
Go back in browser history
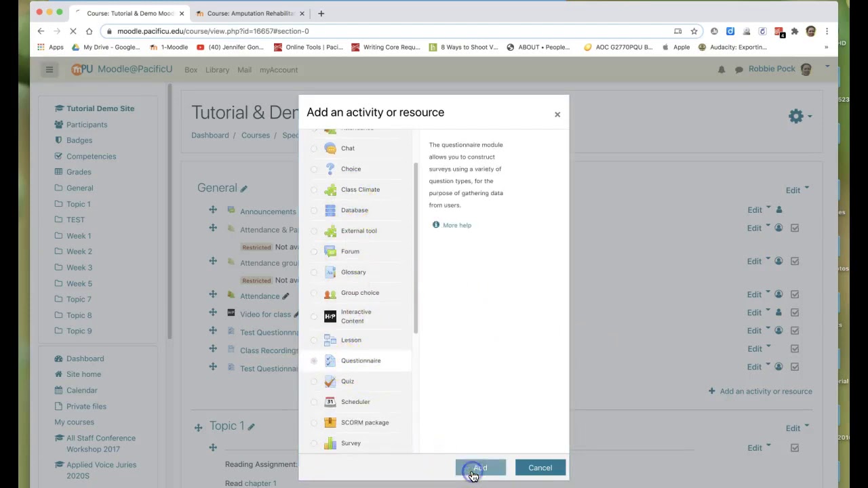(41, 31)
